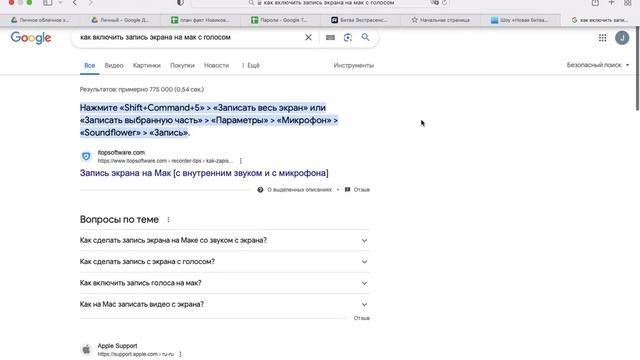Open search by image camera icon

coord(347,38)
